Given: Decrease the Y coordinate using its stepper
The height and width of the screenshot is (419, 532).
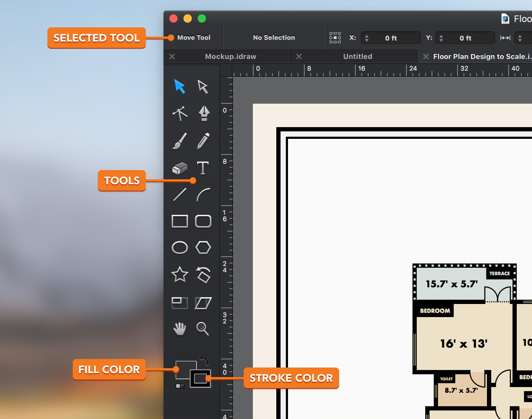Looking at the screenshot, I should coord(442,40).
